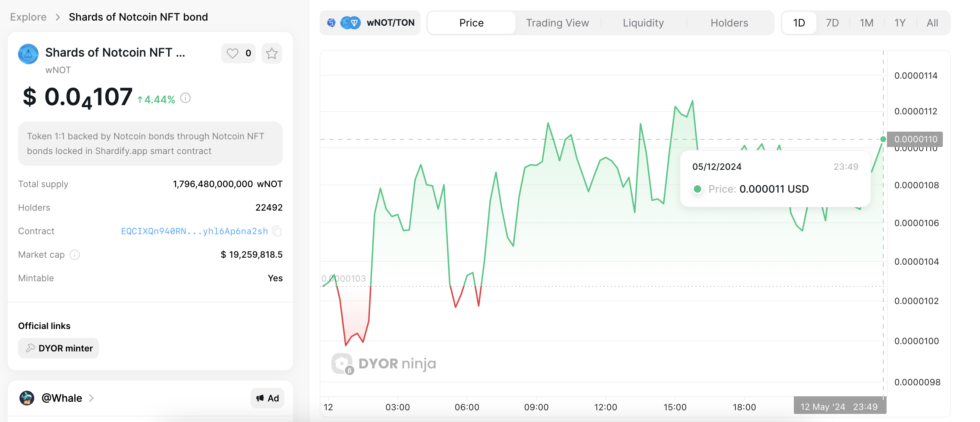Open the DYOR minter link
Image resolution: width=980 pixels, height=422 pixels.
pos(58,348)
